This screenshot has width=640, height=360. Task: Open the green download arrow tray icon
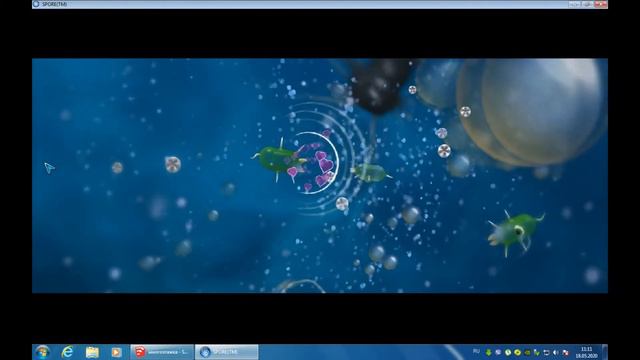[488, 352]
